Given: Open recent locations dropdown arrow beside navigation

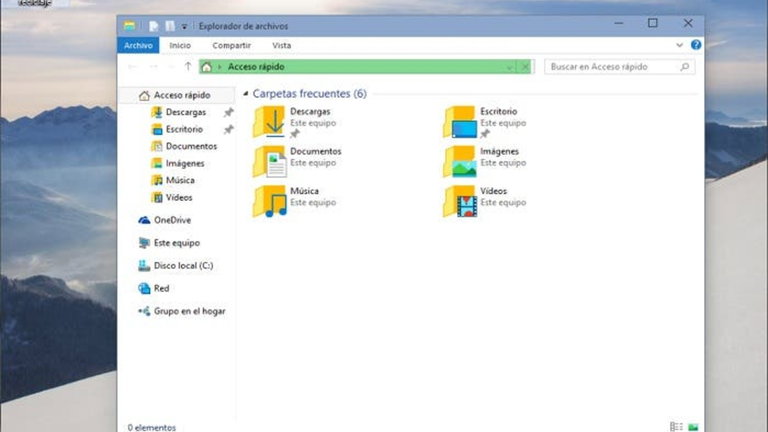Looking at the screenshot, I should pyautogui.click(x=170, y=67).
